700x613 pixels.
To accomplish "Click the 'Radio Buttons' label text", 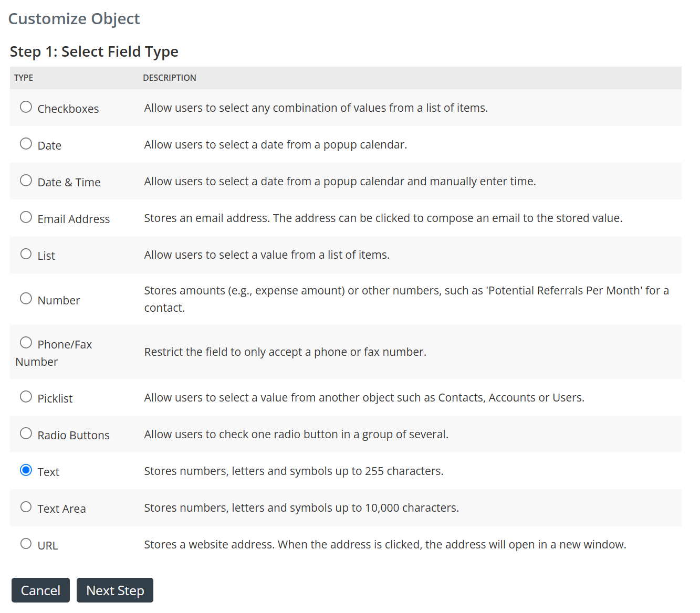I will tap(74, 435).
